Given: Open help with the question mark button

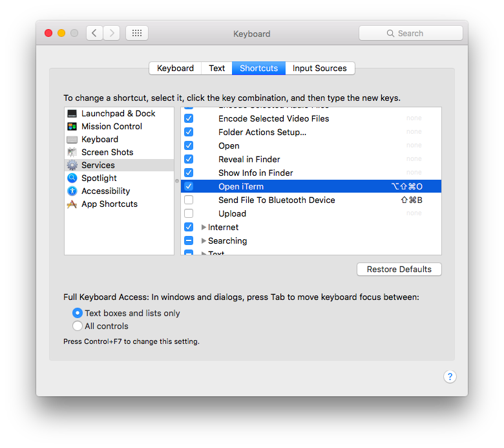Looking at the screenshot, I should [450, 376].
